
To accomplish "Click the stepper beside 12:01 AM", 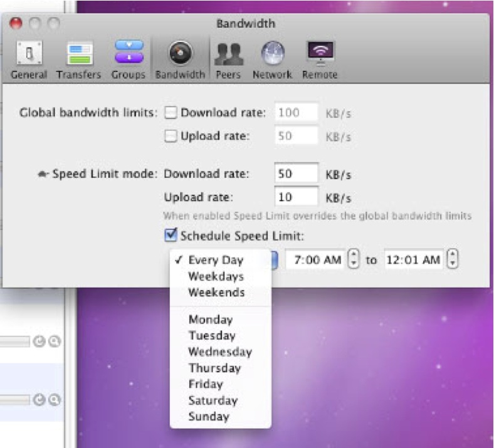I will click(x=453, y=259).
